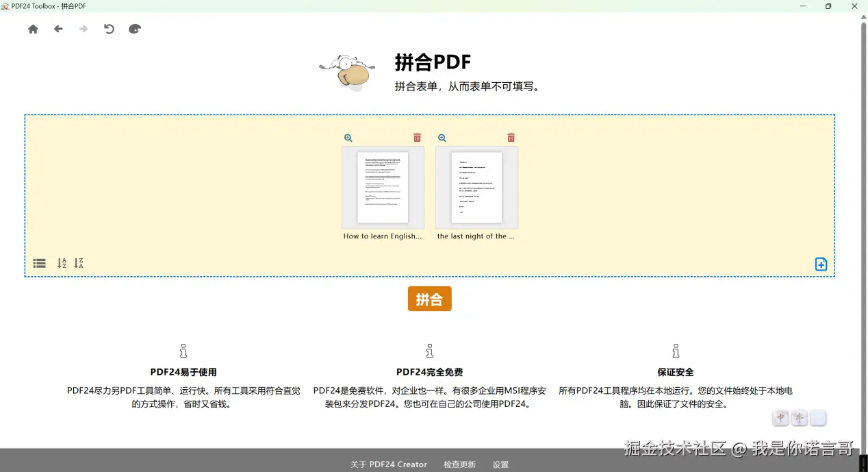Click info icon above 保证安全

click(676, 351)
